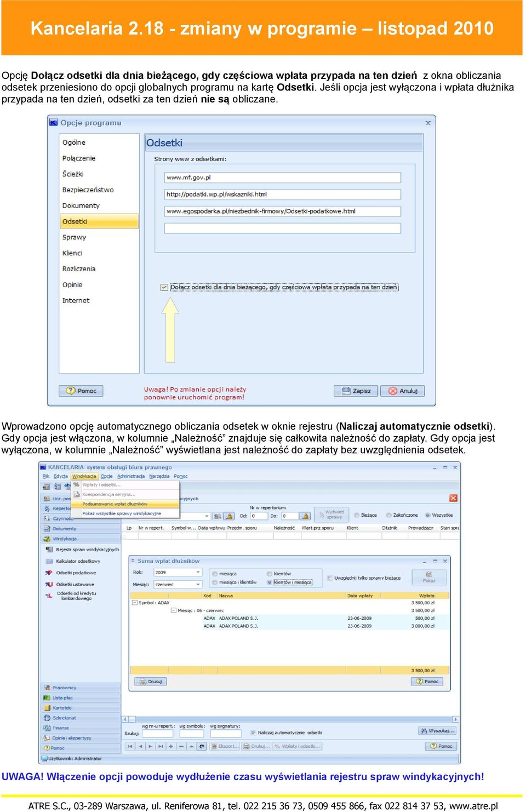This screenshot has width=526, height=812.
Task: Select the klientów radio option
Action: [x=270, y=574]
